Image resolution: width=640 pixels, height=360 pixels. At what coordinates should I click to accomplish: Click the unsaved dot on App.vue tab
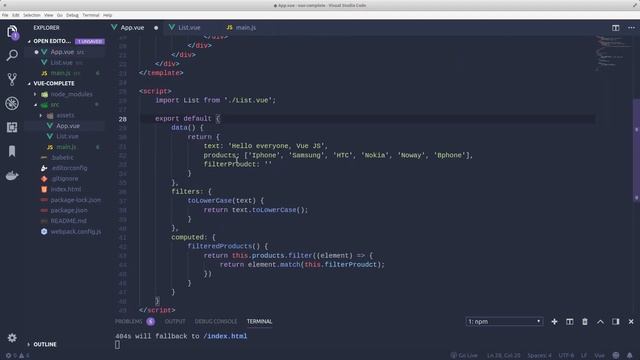[x=156, y=28]
